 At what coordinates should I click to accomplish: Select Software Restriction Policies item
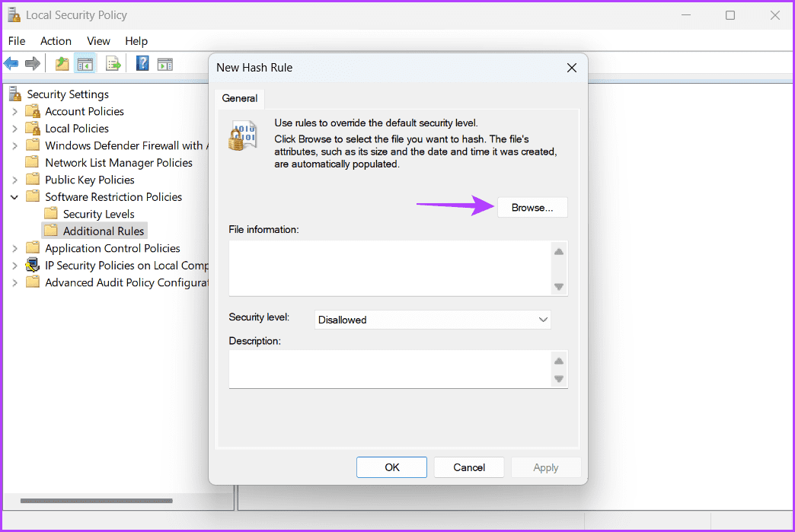tap(113, 196)
